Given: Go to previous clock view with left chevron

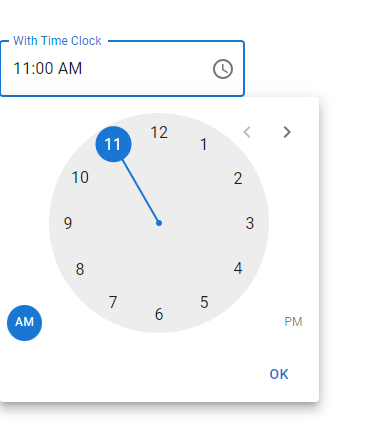Looking at the screenshot, I should pos(247,132).
